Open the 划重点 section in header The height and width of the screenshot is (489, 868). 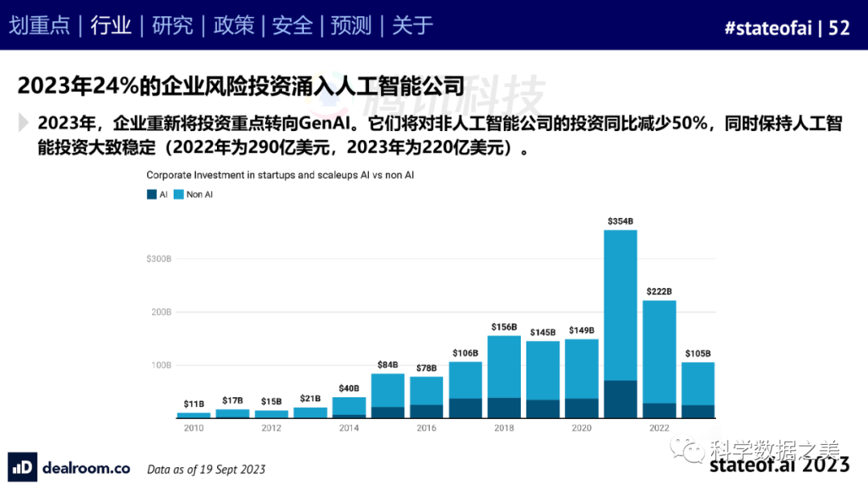point(39,26)
